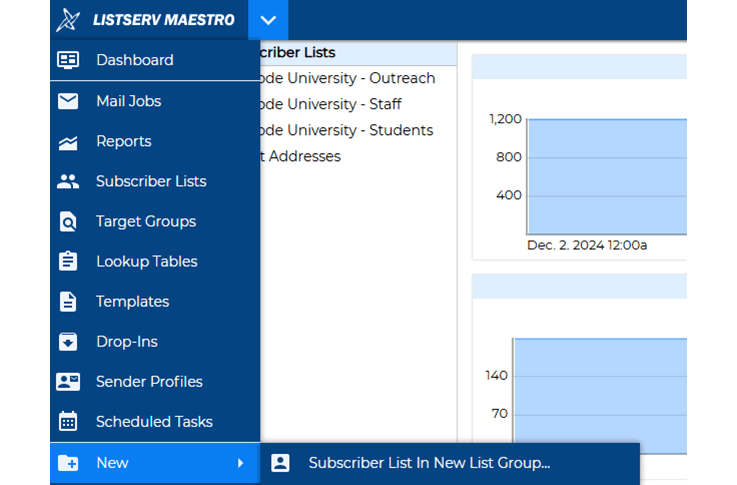
Task: Click the LISTSERV MAESTRO title text
Action: (163, 20)
